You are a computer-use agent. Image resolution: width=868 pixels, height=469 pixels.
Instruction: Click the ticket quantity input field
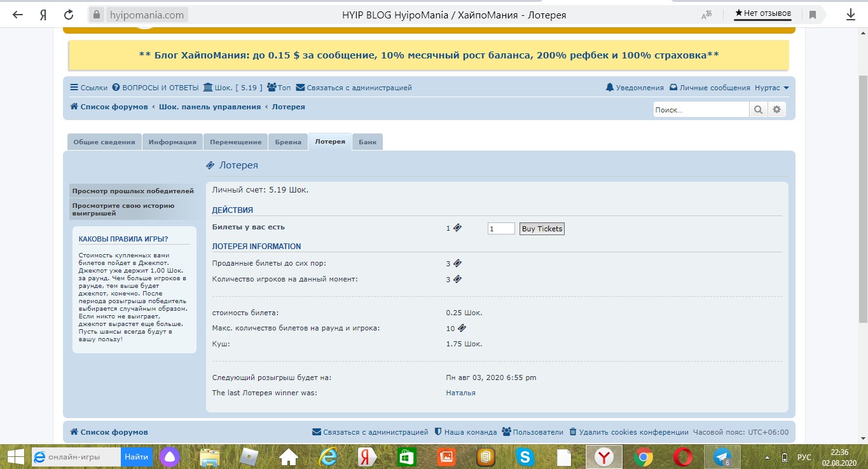pyautogui.click(x=501, y=229)
